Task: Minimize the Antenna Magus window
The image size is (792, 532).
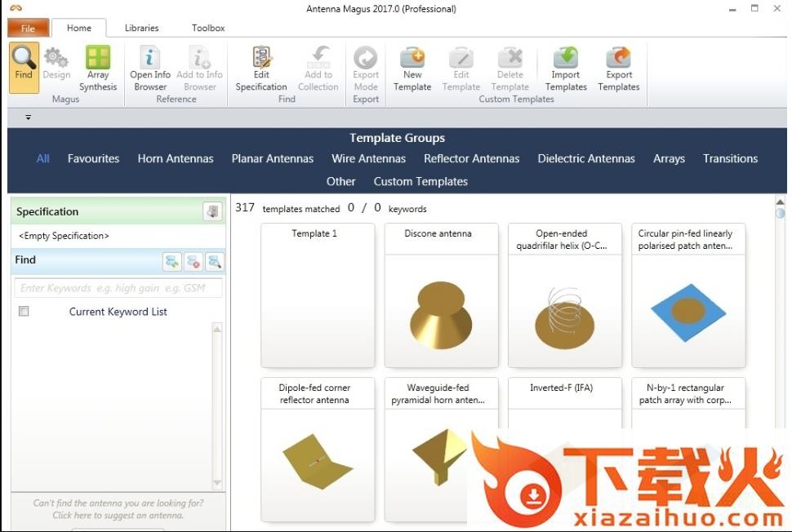Action: [x=732, y=9]
